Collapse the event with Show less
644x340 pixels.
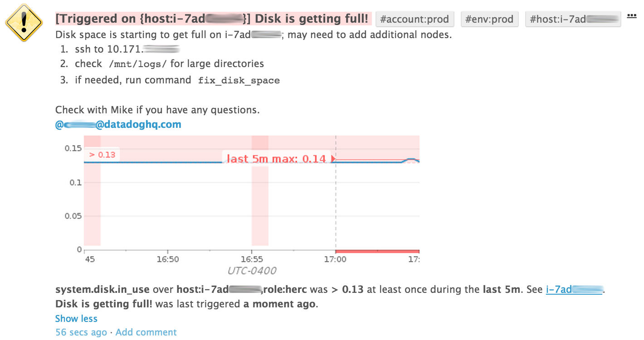(76, 319)
